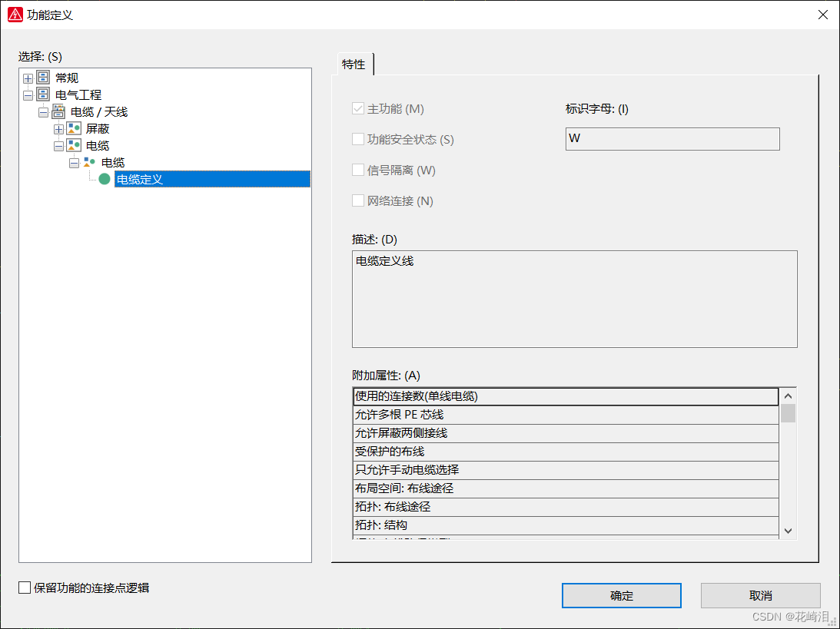Viewport: 840px width, 629px height.
Task: Select 布局空间: 布线途径 attribute row
Action: [x=566, y=488]
